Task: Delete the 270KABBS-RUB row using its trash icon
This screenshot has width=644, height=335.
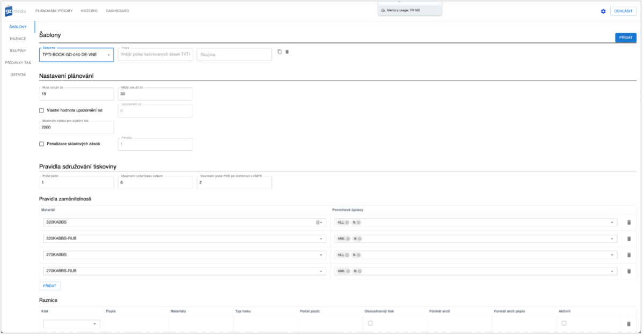Action: point(629,271)
